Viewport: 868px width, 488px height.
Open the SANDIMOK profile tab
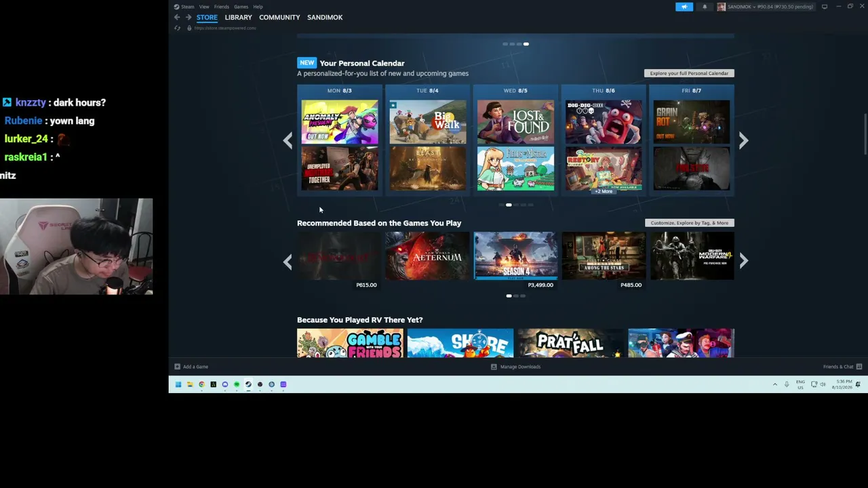point(325,18)
